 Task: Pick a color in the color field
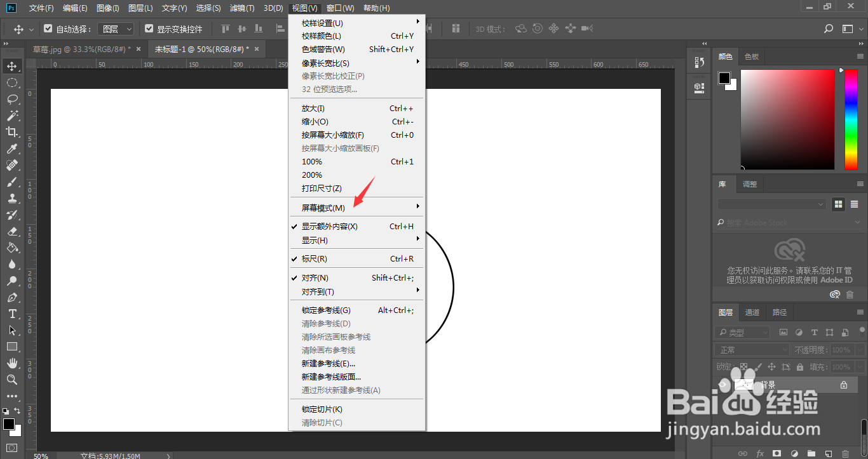[x=787, y=119]
